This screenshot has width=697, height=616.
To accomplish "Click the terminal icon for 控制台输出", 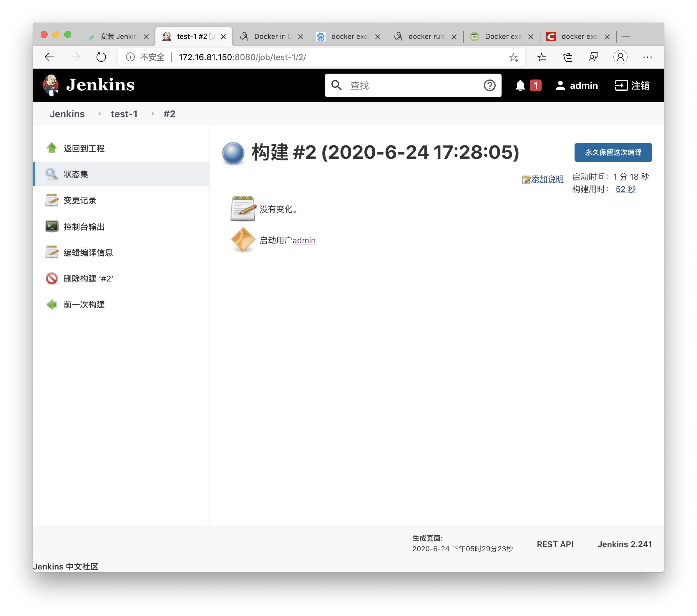I will pos(52,226).
